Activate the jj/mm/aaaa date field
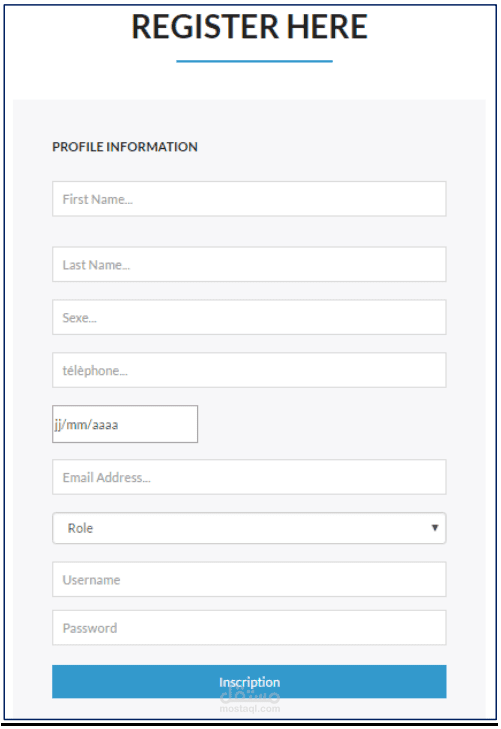Screen dimensions: 501x729 point(125,424)
